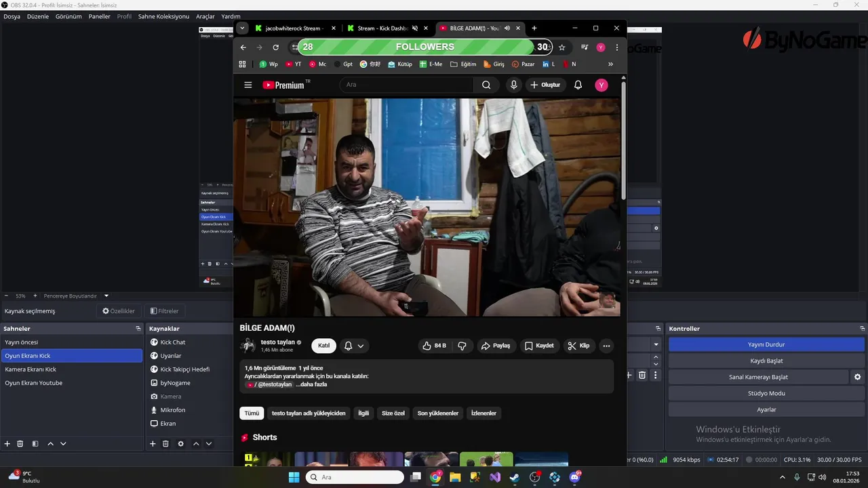Viewport: 868px width, 488px height.
Task: Mute the BİLGE ADAM browser tab audio
Action: point(507,28)
